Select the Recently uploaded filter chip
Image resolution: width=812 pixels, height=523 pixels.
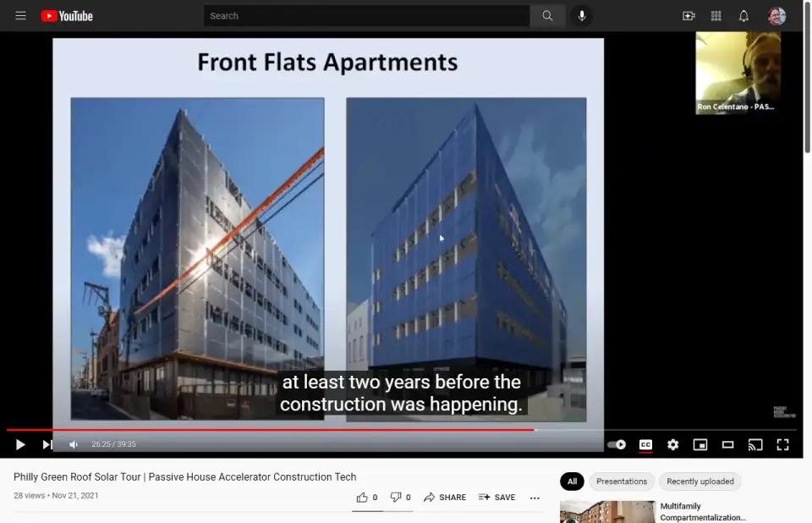pyautogui.click(x=700, y=482)
